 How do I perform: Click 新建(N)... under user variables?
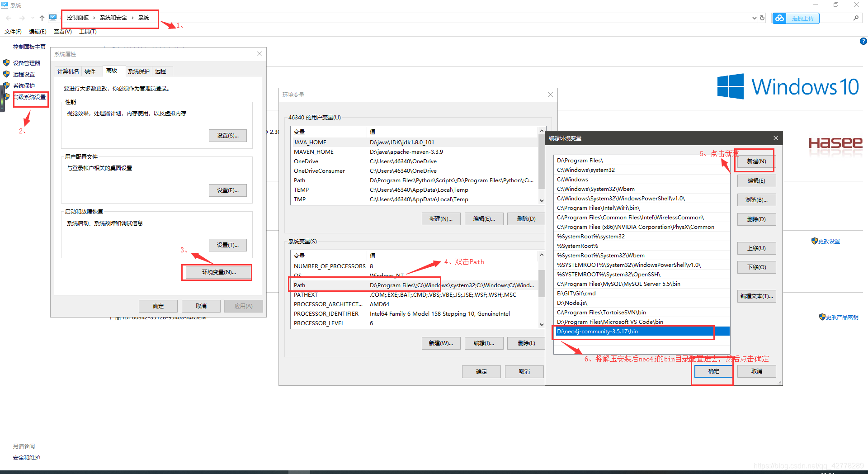tap(441, 219)
